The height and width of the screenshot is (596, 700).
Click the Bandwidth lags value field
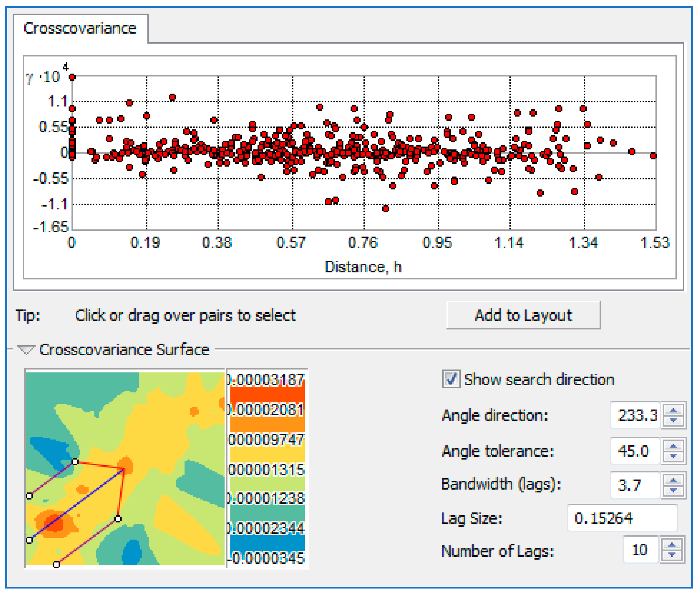[635, 485]
